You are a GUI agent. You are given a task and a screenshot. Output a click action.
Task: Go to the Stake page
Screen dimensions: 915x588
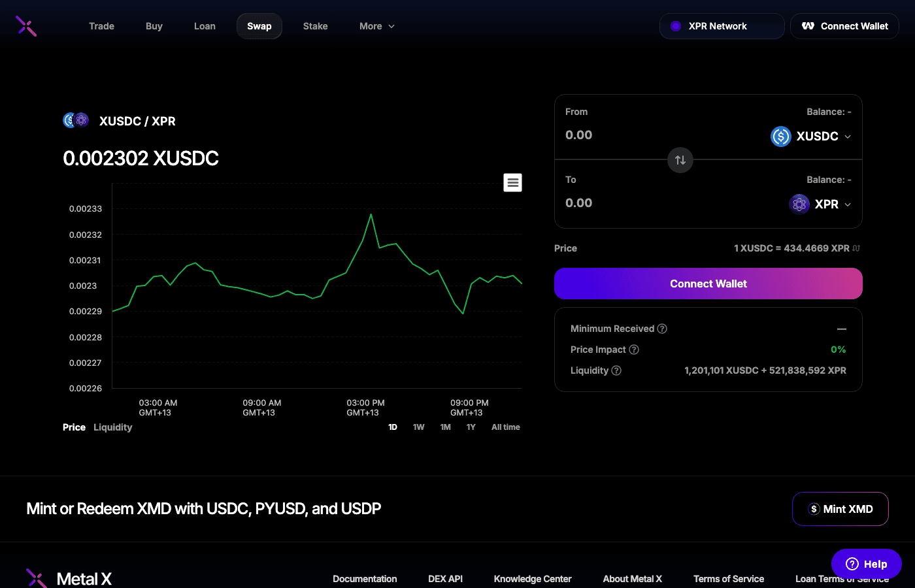315,26
